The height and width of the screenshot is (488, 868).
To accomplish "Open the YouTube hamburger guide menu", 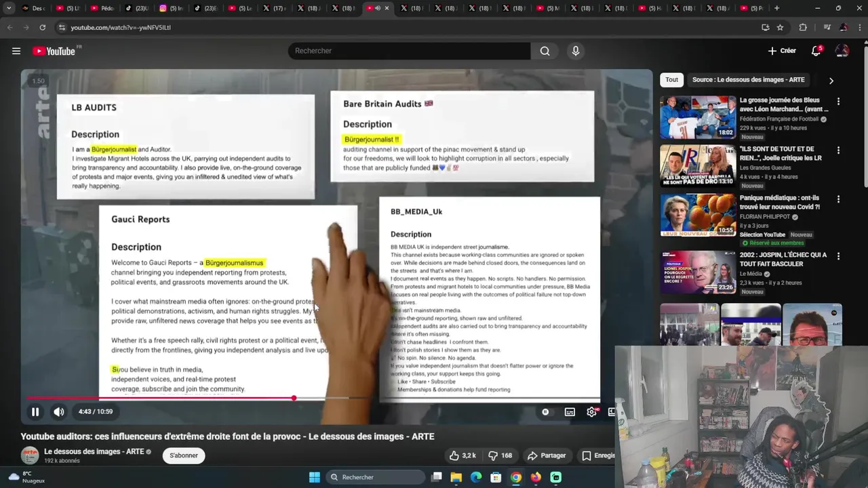I will pyautogui.click(x=16, y=51).
